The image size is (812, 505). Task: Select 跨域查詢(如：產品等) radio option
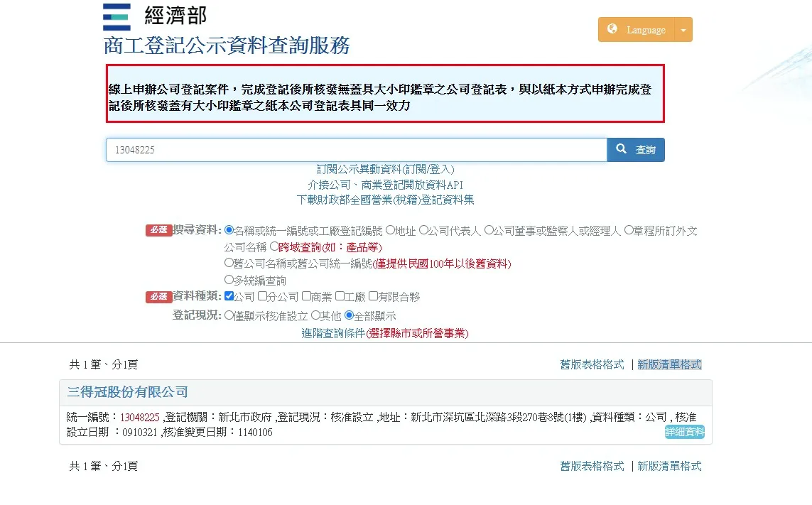click(274, 246)
